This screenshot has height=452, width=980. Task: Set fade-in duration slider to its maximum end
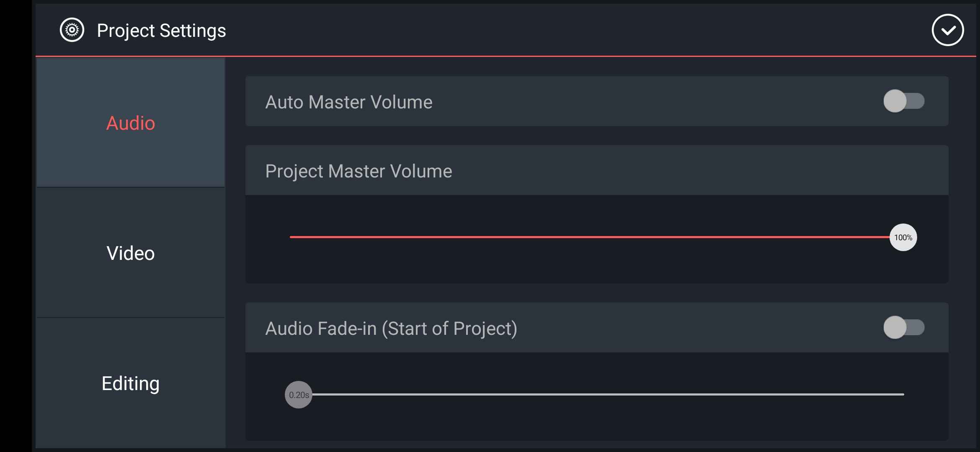903,395
